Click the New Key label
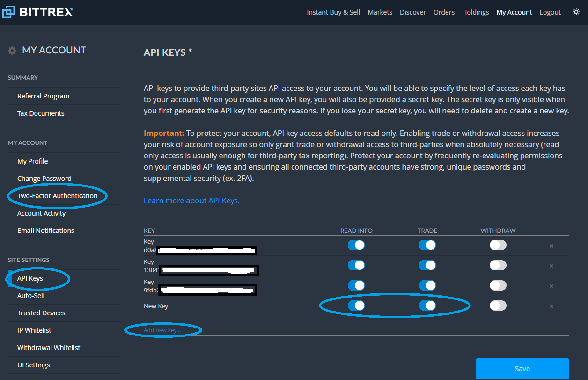588x380 pixels. point(156,306)
